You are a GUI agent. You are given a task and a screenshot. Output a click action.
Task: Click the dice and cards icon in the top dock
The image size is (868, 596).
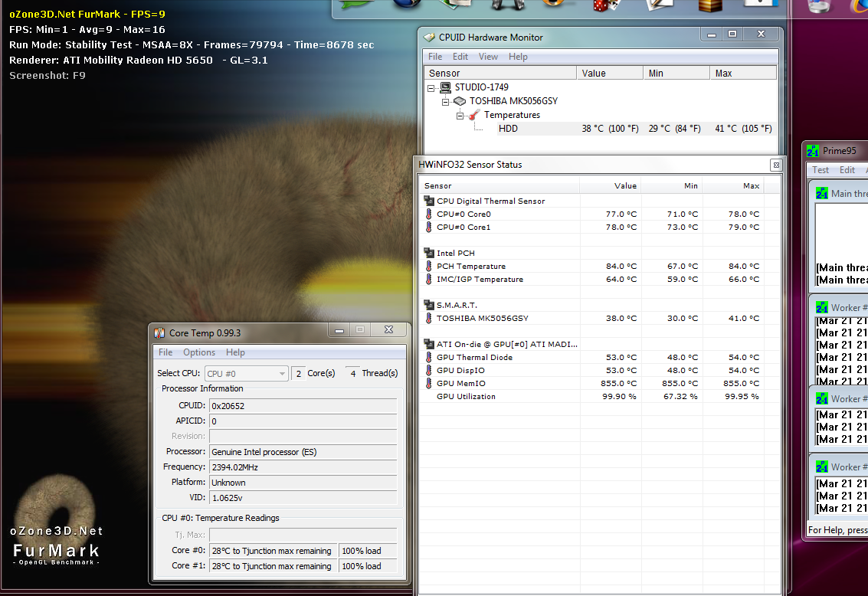pos(606,5)
